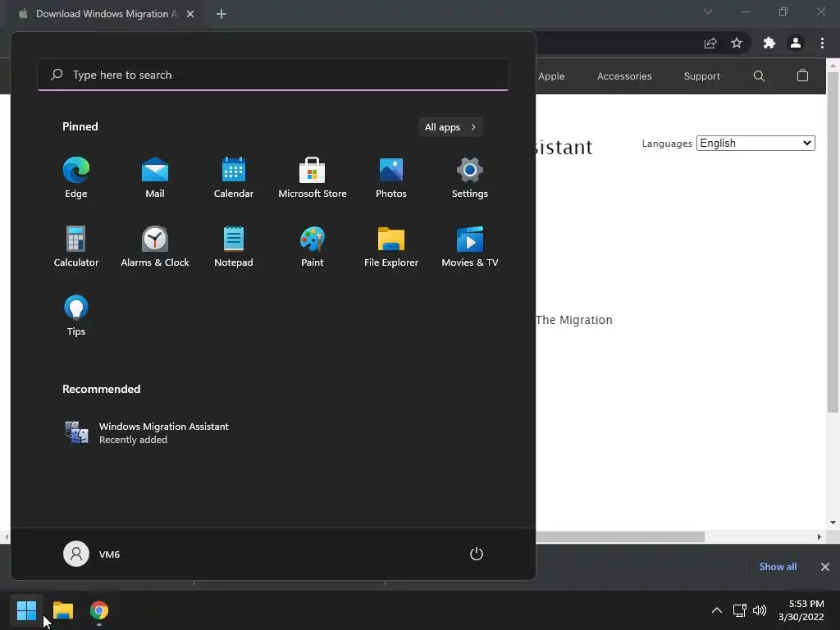The height and width of the screenshot is (630, 840).
Task: Close the Download Windows Migration tab
Action: click(x=190, y=14)
